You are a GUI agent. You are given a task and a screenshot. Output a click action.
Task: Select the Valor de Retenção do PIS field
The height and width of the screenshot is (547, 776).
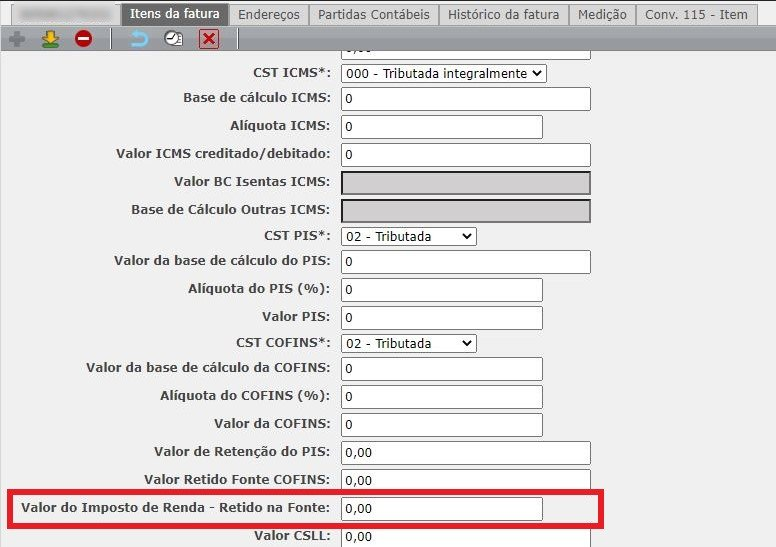(465, 453)
